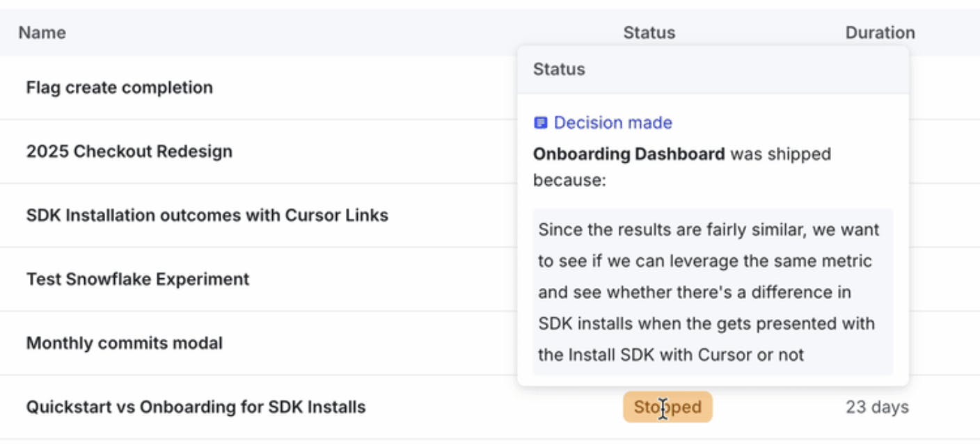Click the Status title in the popover
This screenshot has width=980, height=445.
tap(559, 69)
